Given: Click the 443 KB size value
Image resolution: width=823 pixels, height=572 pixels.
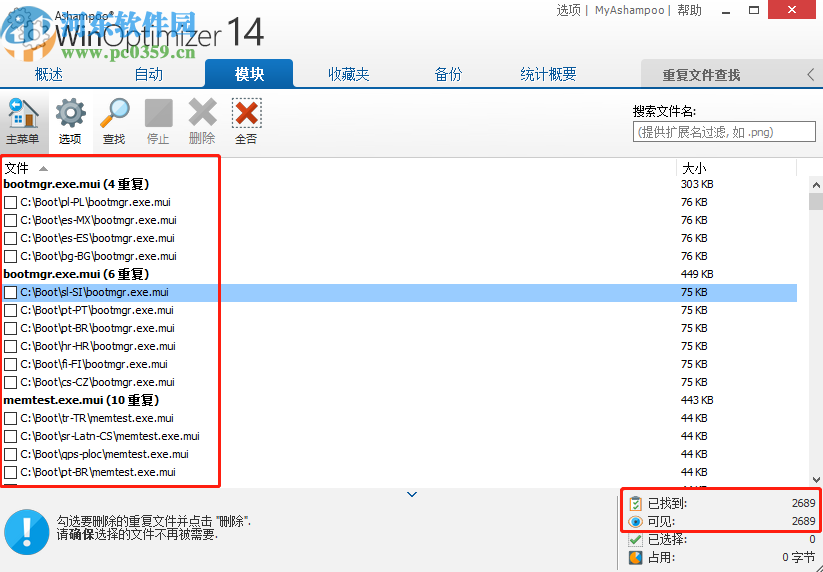Looking at the screenshot, I should pyautogui.click(x=697, y=400).
